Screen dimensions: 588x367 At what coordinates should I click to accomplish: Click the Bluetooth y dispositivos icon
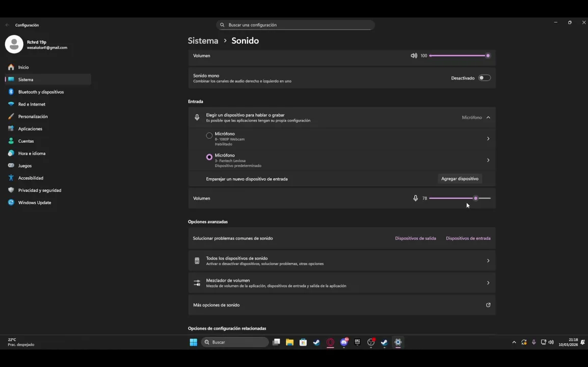pos(11,92)
